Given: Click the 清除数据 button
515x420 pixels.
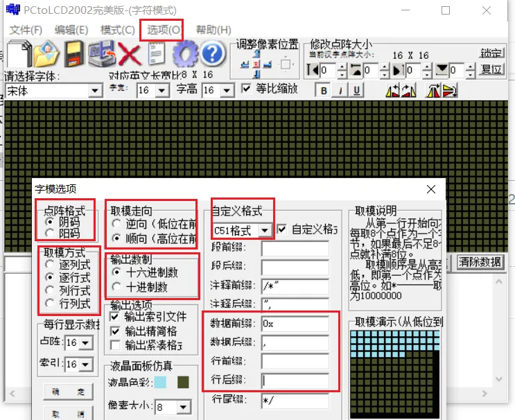Looking at the screenshot, I should coord(480,262).
